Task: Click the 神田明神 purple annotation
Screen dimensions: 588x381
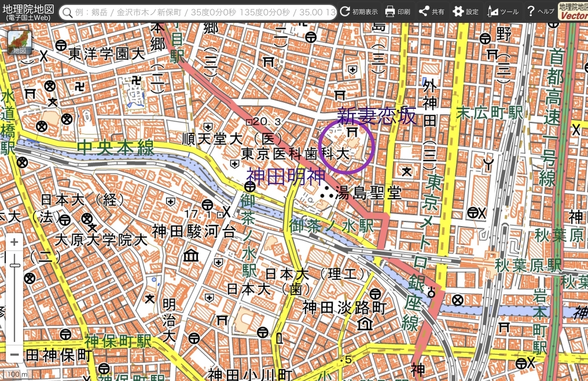Action: (286, 176)
